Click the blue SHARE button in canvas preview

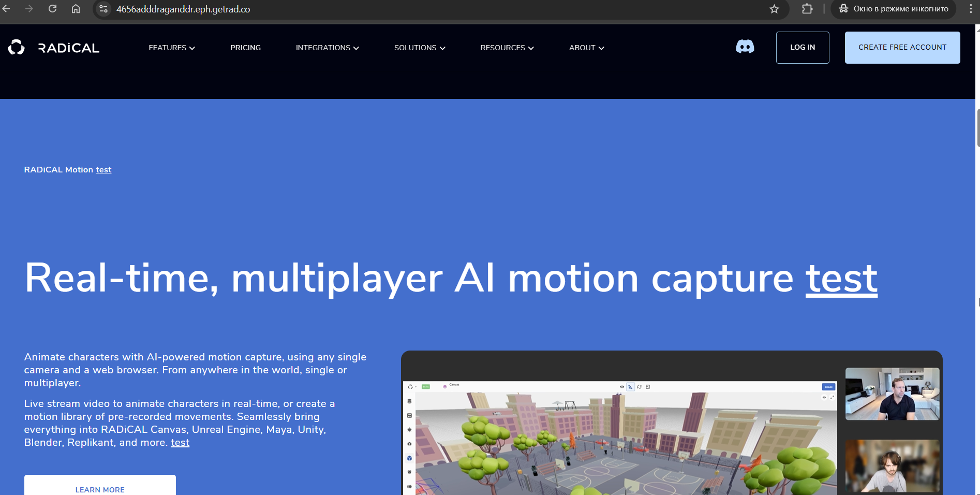click(828, 387)
